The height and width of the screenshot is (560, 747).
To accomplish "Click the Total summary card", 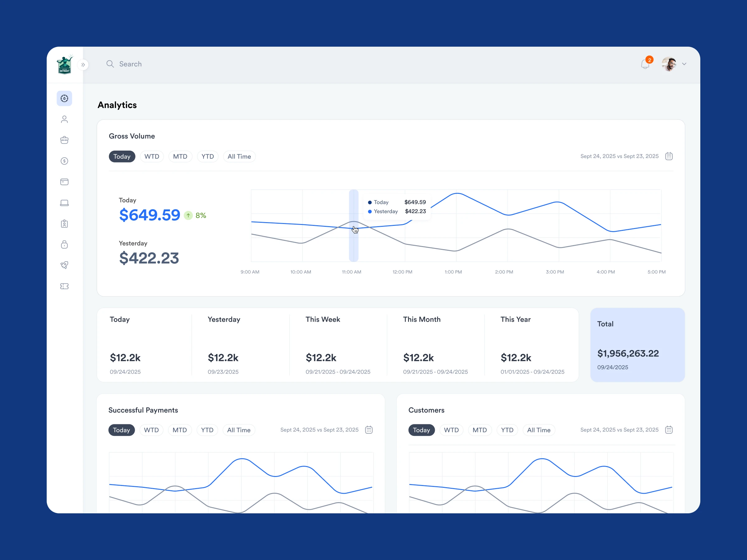I will click(x=637, y=345).
